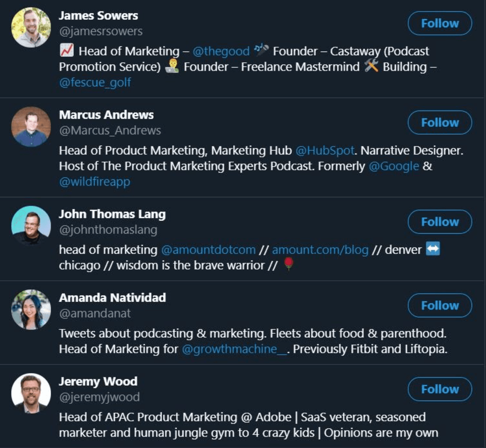Open the @amountdotcom mention
Image resolution: width=486 pixels, height=448 pixels.
tap(208, 250)
